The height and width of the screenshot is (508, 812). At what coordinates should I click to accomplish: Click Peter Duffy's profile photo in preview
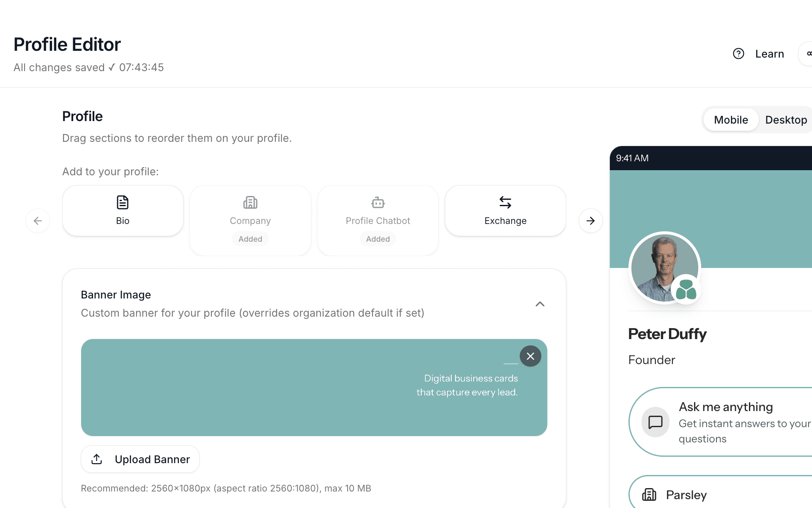click(x=664, y=268)
